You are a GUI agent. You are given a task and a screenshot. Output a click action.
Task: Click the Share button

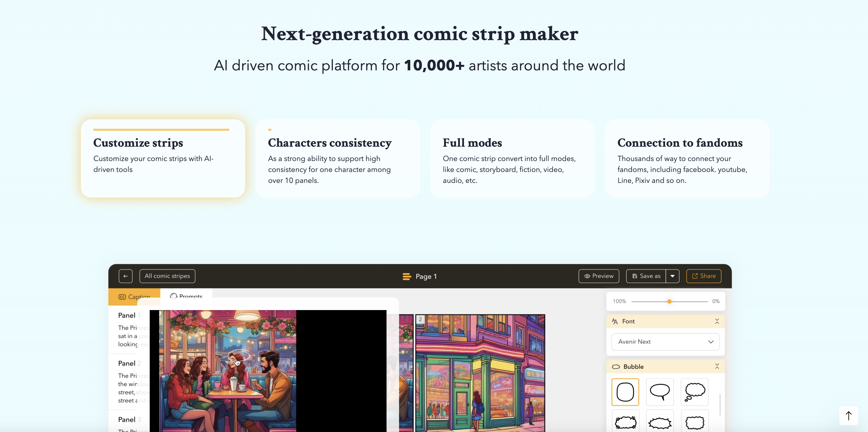point(704,276)
